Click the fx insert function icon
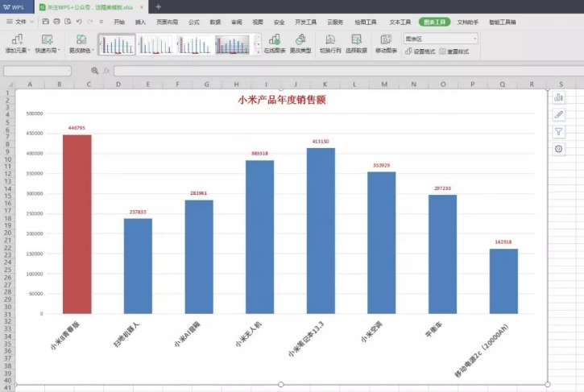584x392 pixels. [106, 70]
